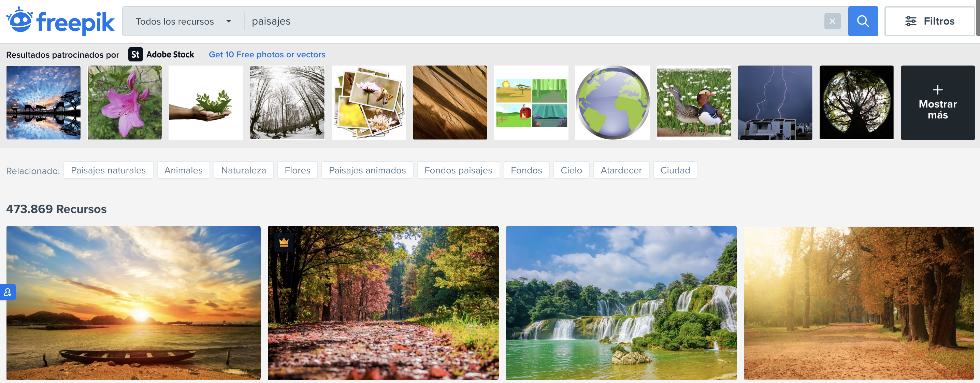980x383 pixels.
Task: Open the Filtros panel
Action: (929, 21)
